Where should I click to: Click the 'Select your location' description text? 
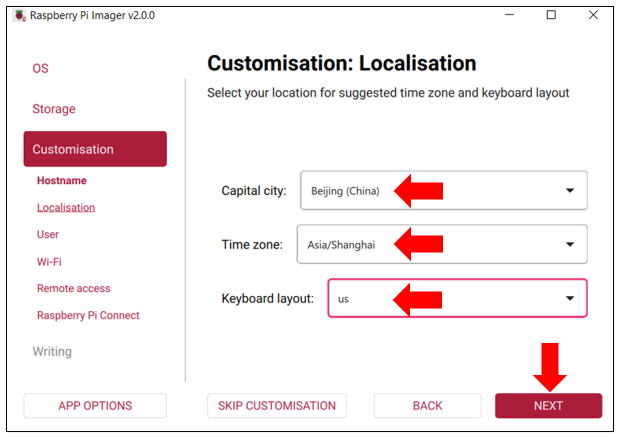388,93
